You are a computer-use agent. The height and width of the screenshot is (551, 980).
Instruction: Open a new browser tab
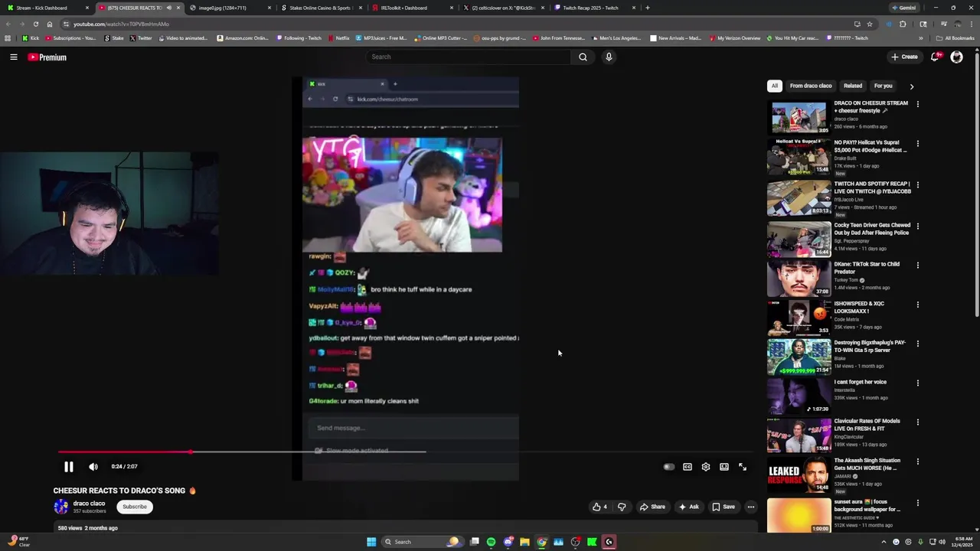(648, 8)
